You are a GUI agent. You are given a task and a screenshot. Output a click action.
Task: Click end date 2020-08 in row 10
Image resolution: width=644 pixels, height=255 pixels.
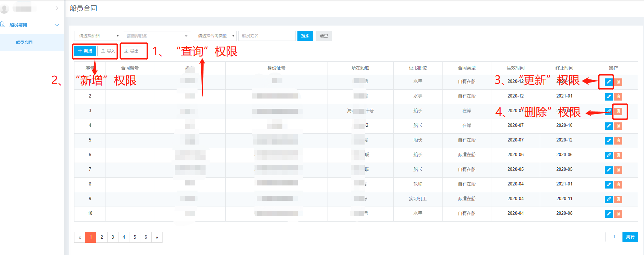564,213
